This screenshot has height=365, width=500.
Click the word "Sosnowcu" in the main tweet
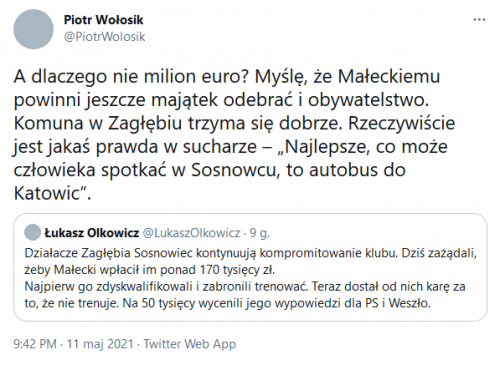pos(234,170)
